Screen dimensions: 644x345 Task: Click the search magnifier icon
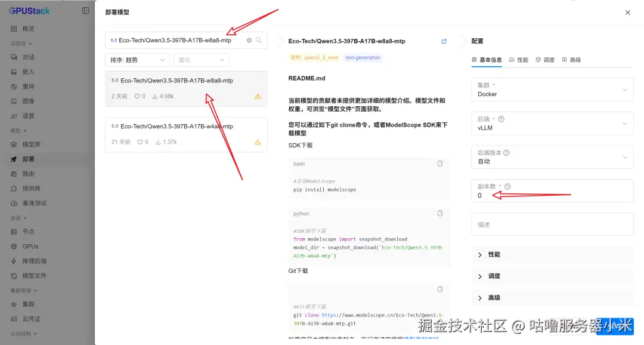(259, 41)
